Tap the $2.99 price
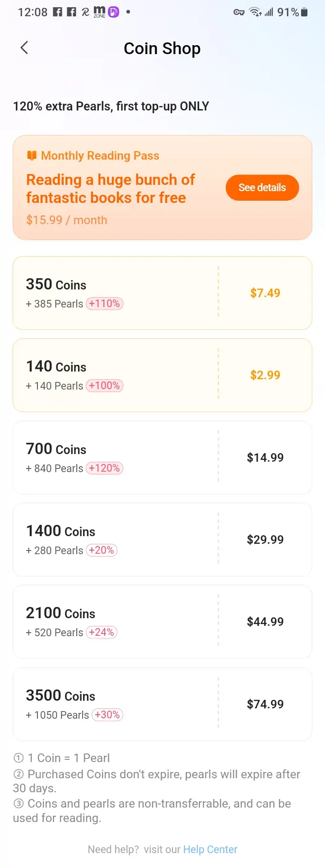The height and width of the screenshot is (868, 325). pos(265,375)
